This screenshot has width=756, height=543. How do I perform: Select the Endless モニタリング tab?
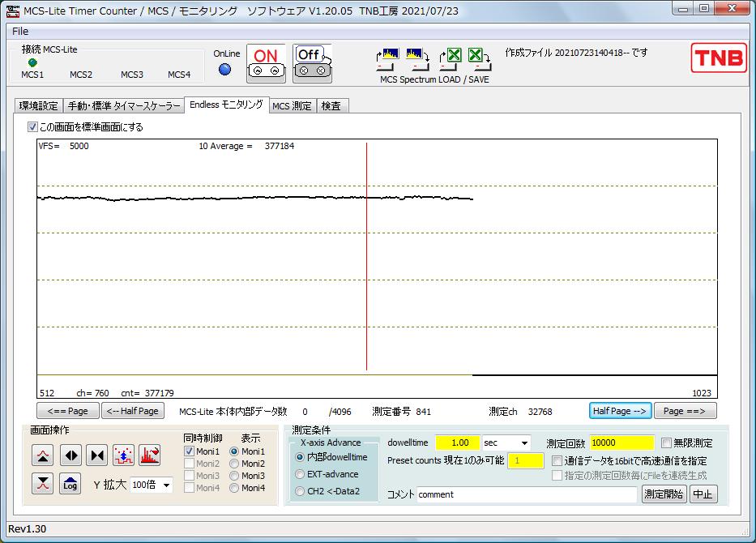pos(227,105)
